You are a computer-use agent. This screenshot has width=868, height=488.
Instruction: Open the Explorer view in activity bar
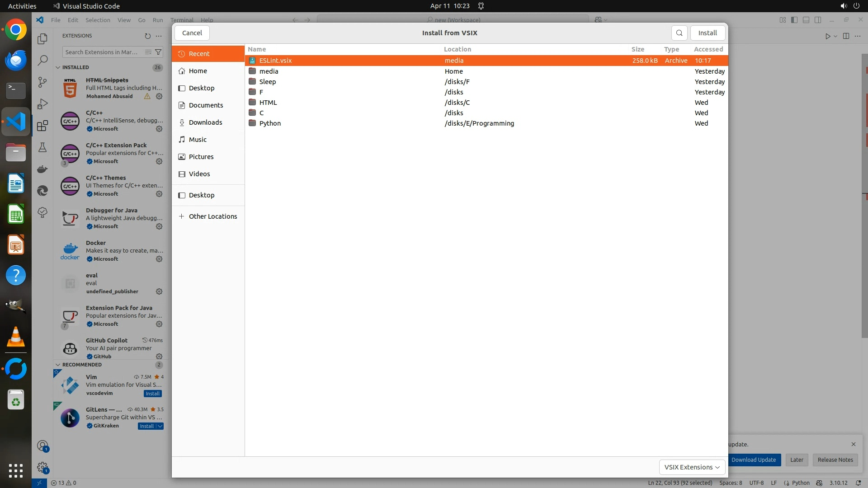(x=42, y=39)
